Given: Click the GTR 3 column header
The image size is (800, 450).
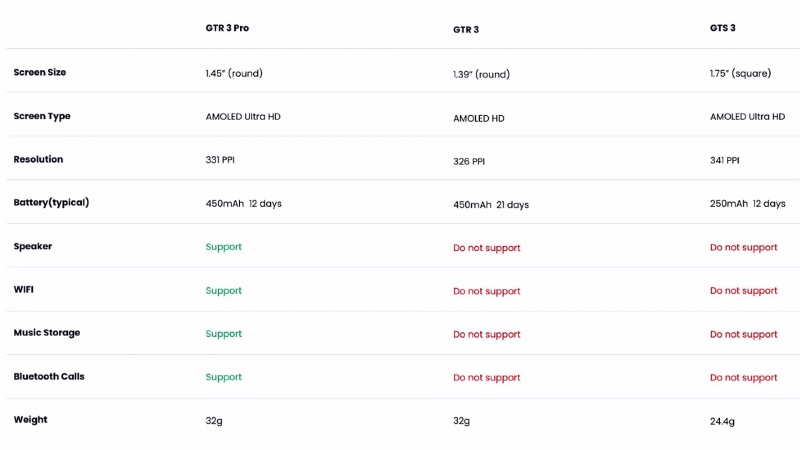Looking at the screenshot, I should (466, 30).
